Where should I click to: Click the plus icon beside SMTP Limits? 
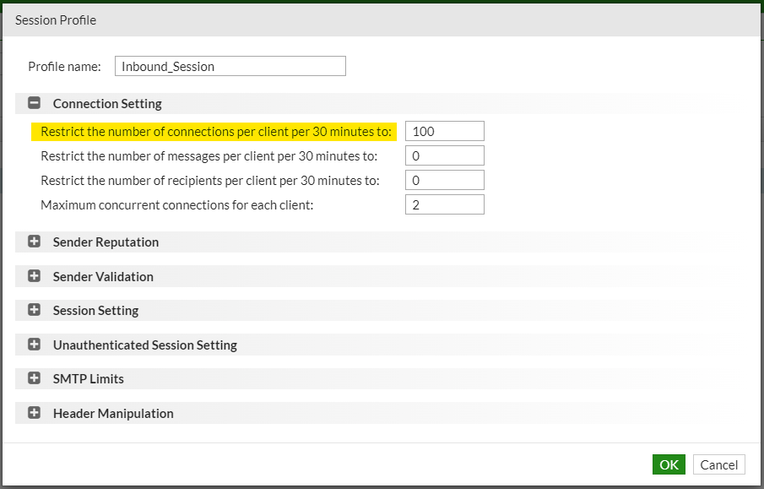click(34, 379)
